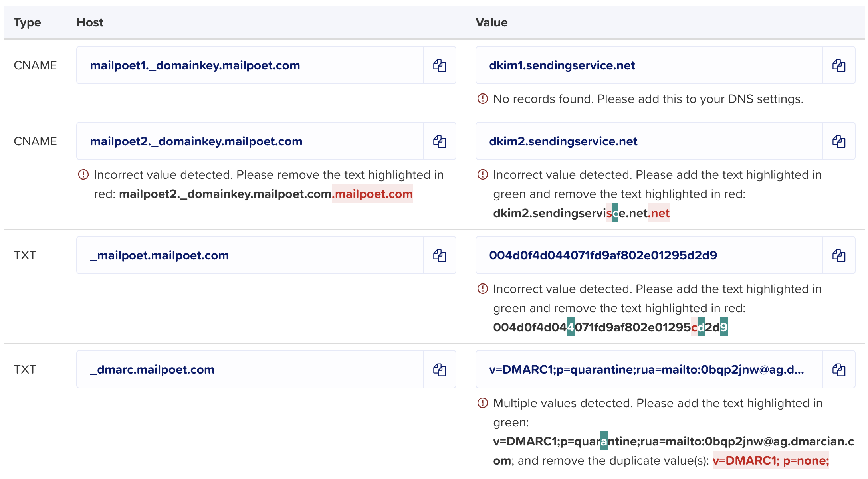This screenshot has width=868, height=479.
Task: Click the _mailpoet.mailpoet.com host field
Action: click(250, 255)
